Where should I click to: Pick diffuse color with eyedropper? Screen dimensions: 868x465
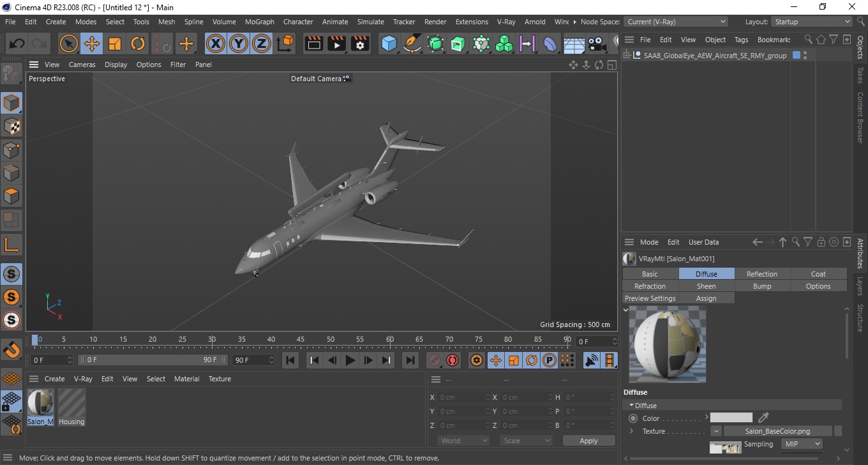(763, 418)
